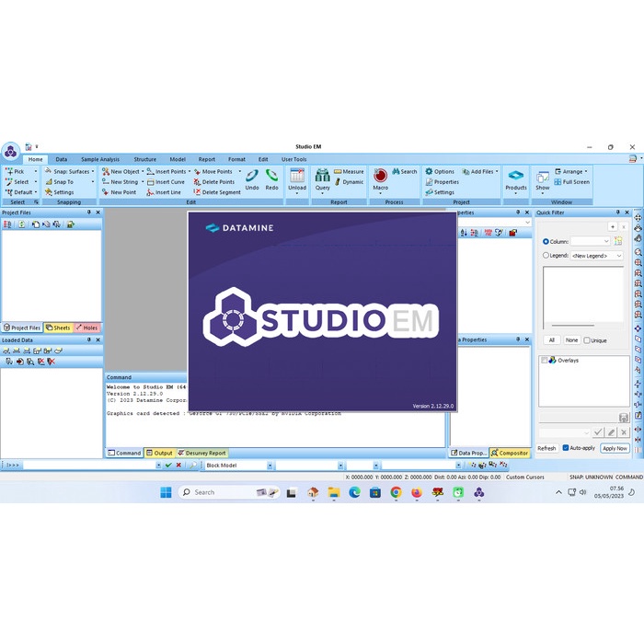This screenshot has width=644, height=644.
Task: Switch to the Desurvey Report tab
Action: (201, 453)
